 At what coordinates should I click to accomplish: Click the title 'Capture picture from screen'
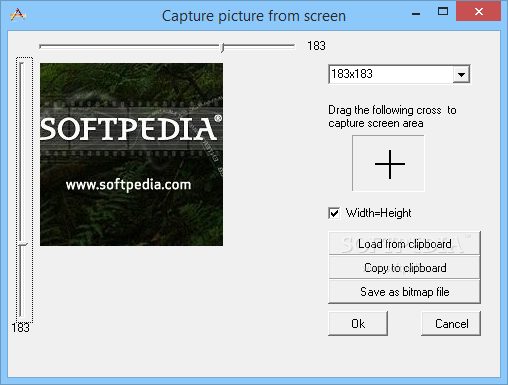(254, 16)
